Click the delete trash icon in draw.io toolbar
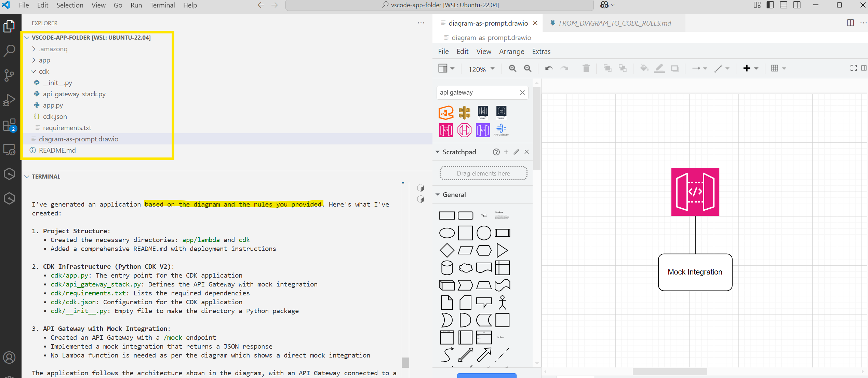This screenshot has height=378, width=868. (586, 68)
